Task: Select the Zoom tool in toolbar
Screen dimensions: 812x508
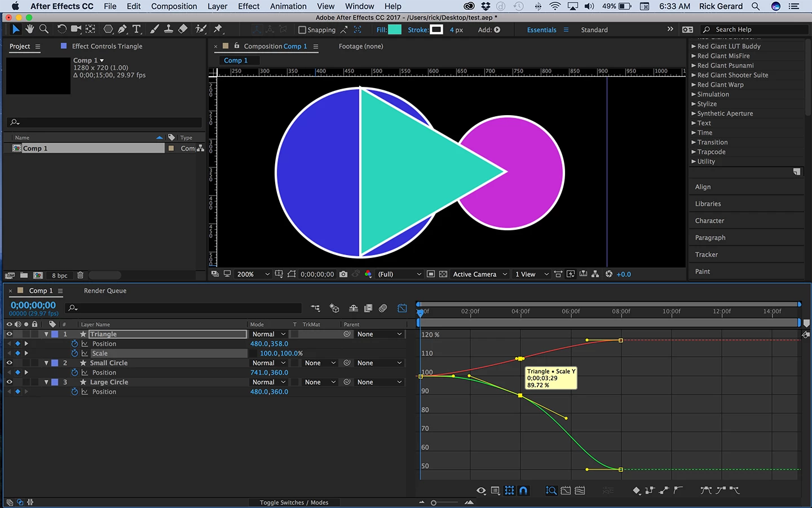Action: (43, 29)
